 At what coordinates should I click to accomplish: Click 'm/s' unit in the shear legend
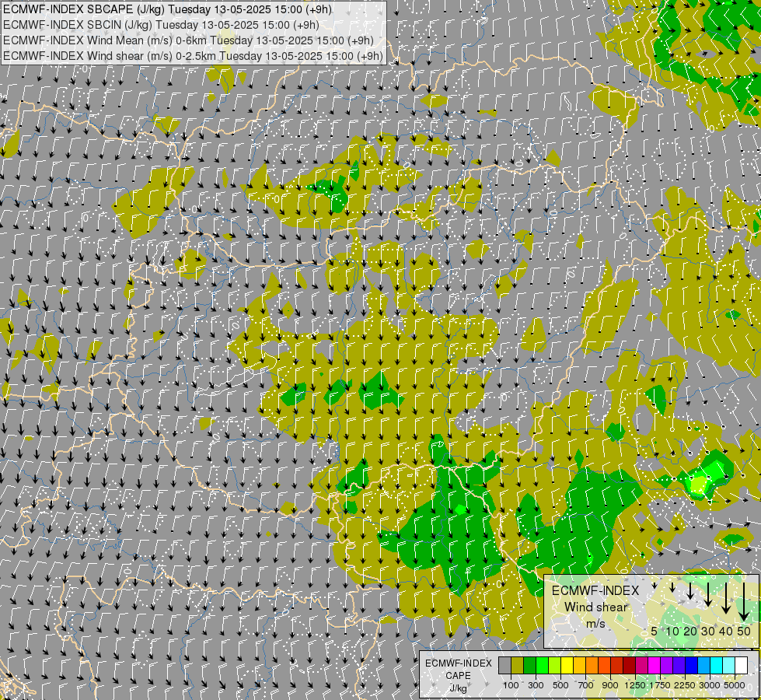[x=595, y=623]
